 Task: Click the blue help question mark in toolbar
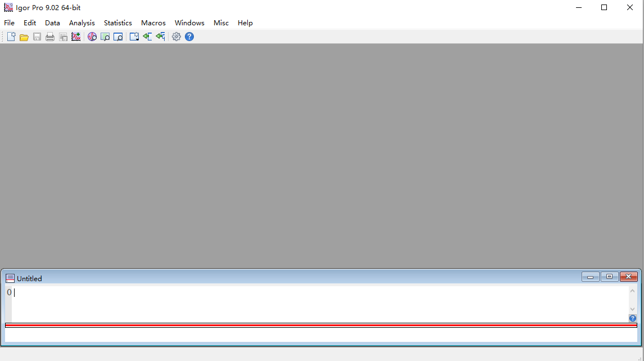coord(189,37)
